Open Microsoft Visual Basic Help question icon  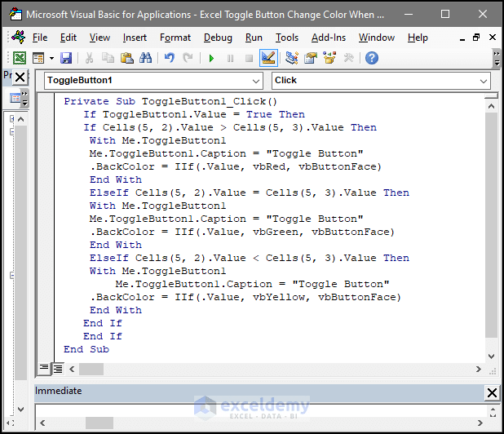pos(372,58)
